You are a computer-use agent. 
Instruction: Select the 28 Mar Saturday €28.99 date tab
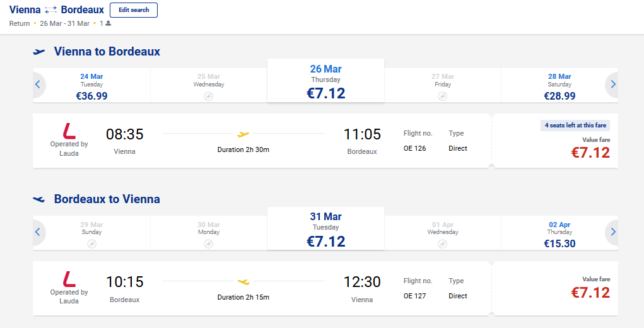tap(559, 85)
